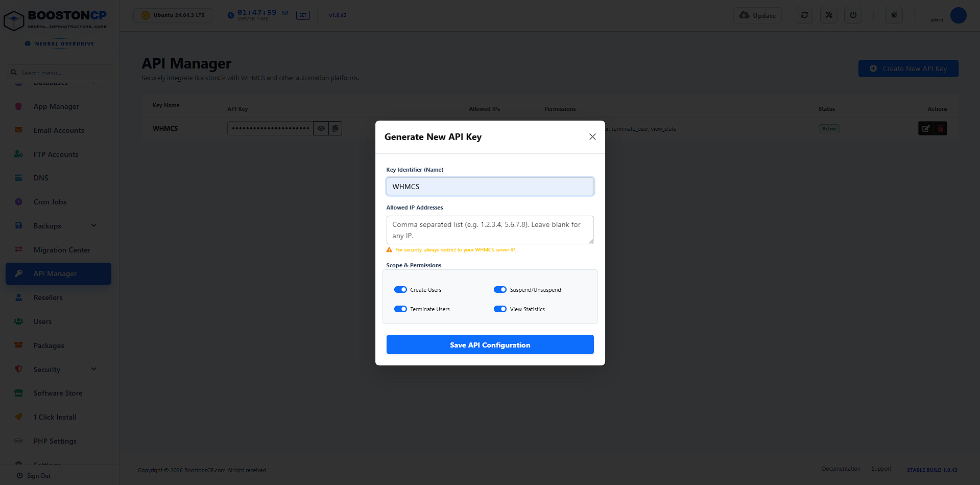The height and width of the screenshot is (485, 980).
Task: Focus the Search menu field
Action: click(x=59, y=73)
